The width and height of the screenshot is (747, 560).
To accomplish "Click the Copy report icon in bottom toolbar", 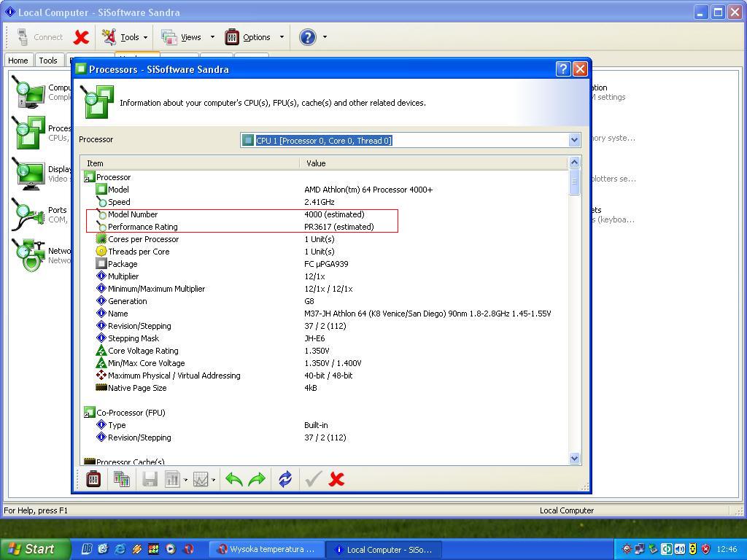I will click(122, 479).
